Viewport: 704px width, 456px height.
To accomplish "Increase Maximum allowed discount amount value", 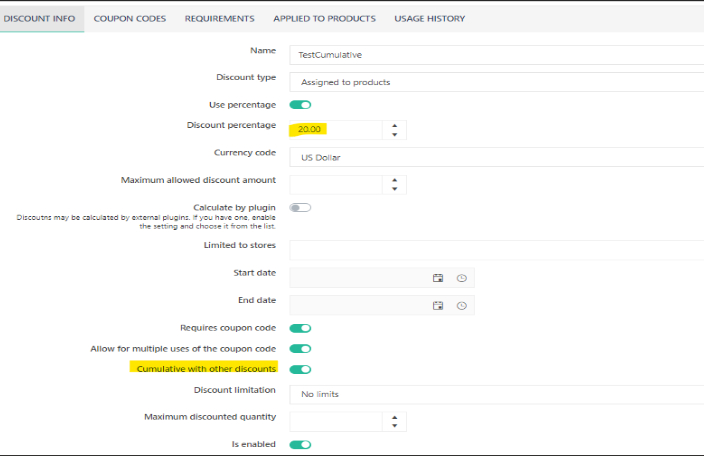I will pyautogui.click(x=395, y=179).
